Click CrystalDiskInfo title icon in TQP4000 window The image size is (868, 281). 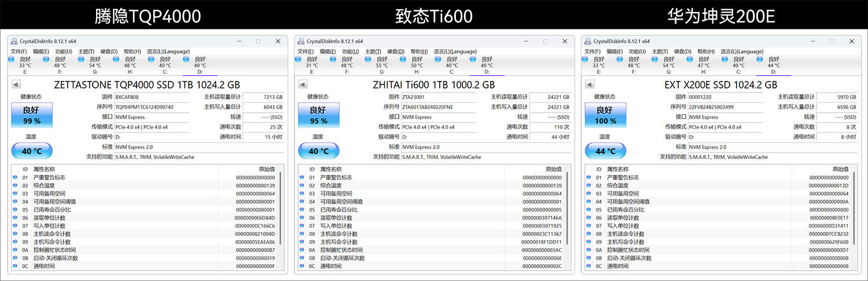click(13, 41)
